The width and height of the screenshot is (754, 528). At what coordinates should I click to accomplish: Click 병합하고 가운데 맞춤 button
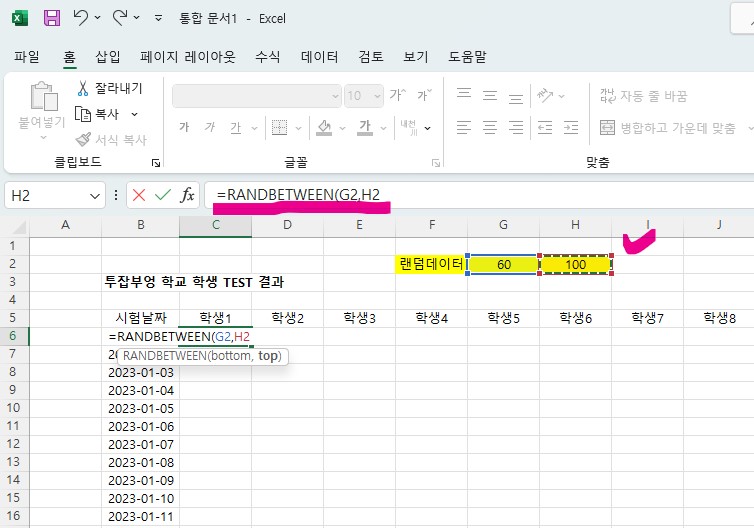click(x=668, y=127)
